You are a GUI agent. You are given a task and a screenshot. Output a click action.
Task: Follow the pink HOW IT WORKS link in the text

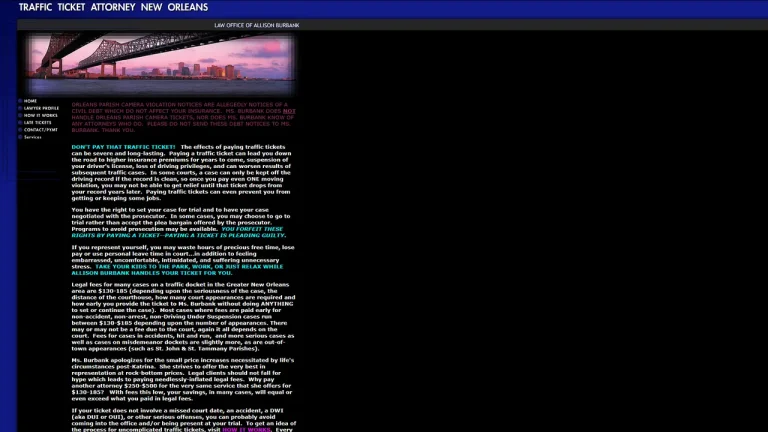click(246, 430)
